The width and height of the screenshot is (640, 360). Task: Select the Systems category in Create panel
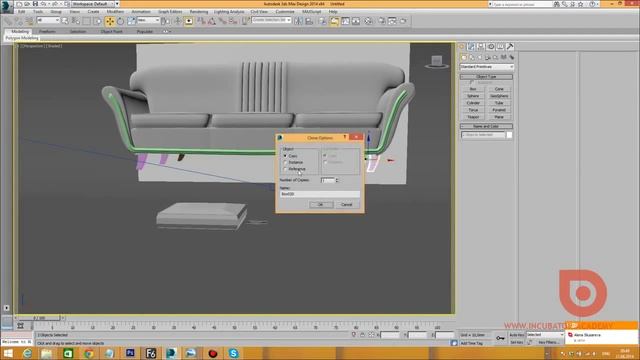coord(511,58)
